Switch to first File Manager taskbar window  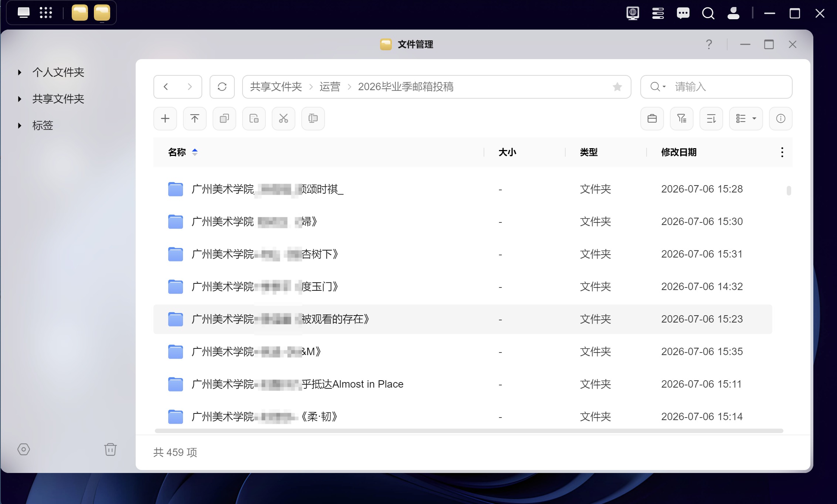(80, 13)
